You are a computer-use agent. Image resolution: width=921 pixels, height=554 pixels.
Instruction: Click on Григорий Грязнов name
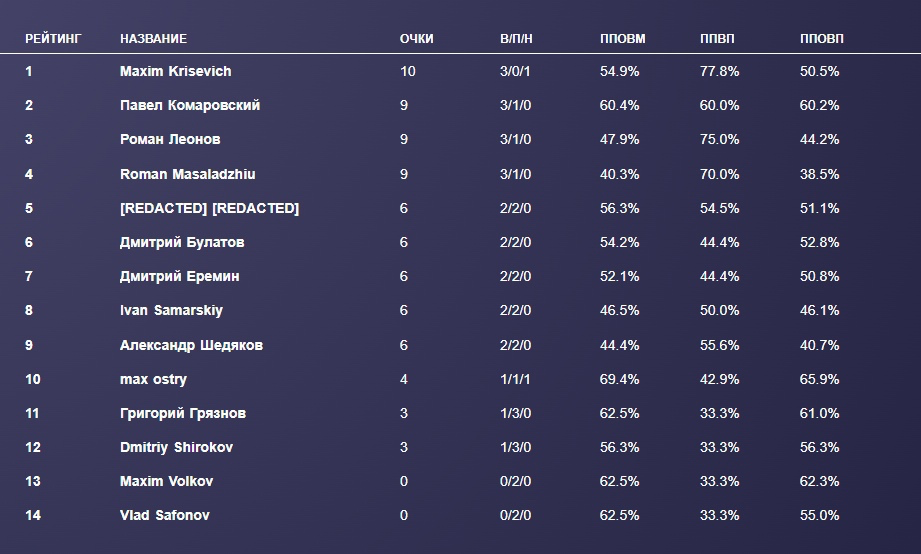182,413
